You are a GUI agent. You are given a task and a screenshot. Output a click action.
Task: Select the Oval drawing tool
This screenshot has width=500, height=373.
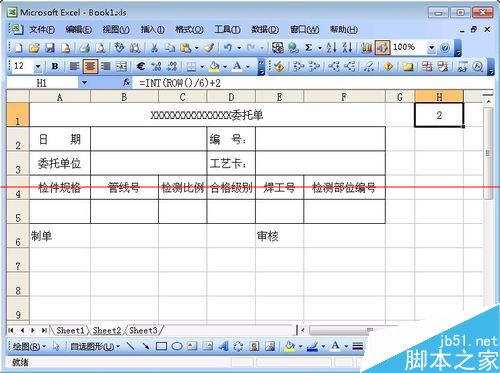(177, 346)
